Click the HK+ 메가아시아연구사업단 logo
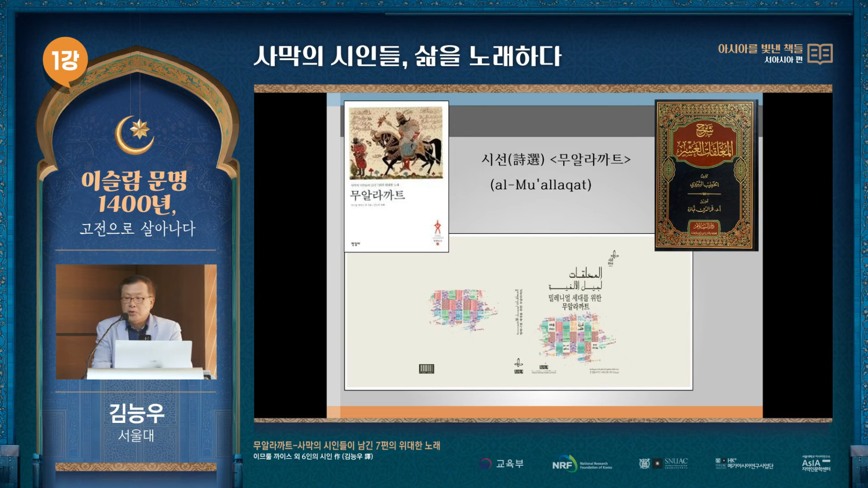 pyautogui.click(x=744, y=463)
